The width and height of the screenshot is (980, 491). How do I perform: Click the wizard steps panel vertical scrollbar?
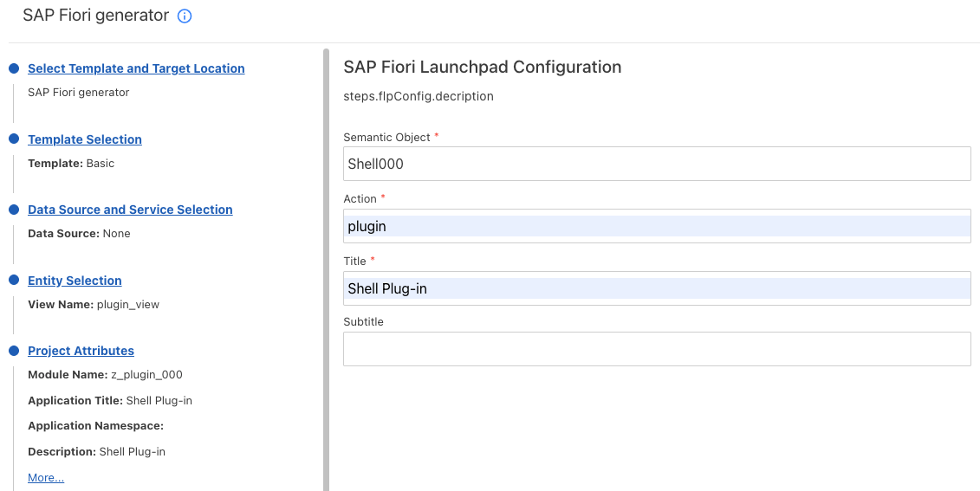[x=327, y=270]
